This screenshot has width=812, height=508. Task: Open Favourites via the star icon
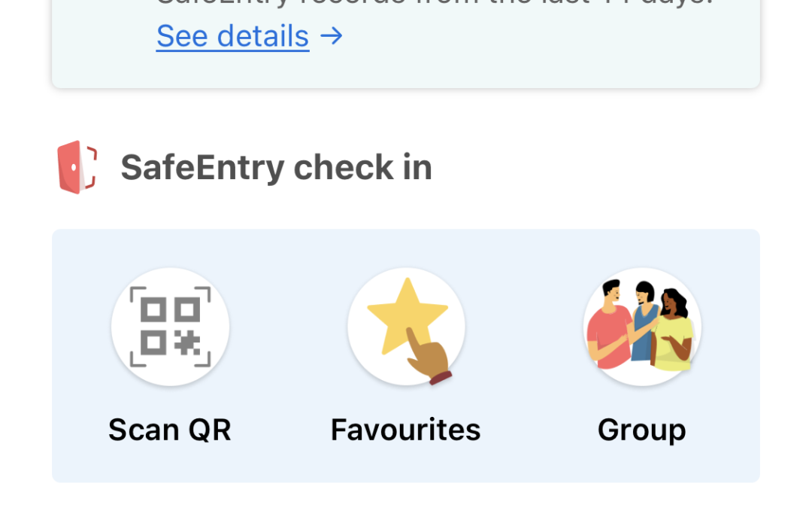tap(406, 327)
